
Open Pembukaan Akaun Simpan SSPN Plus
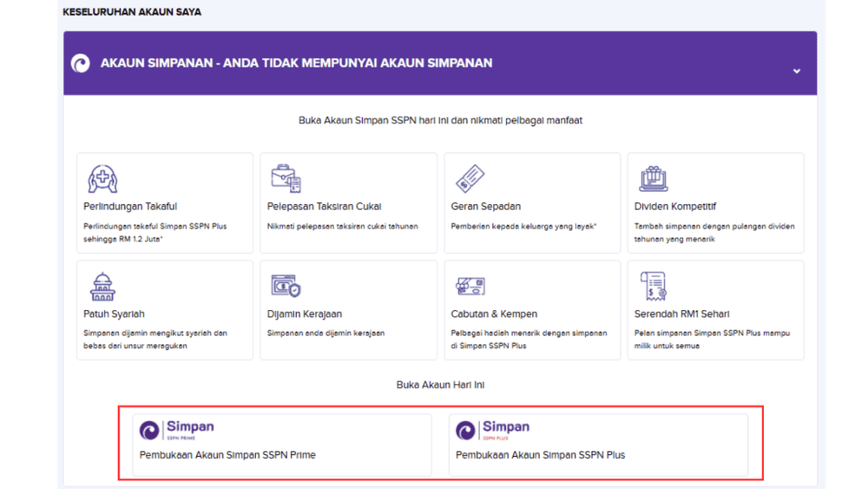598,445
